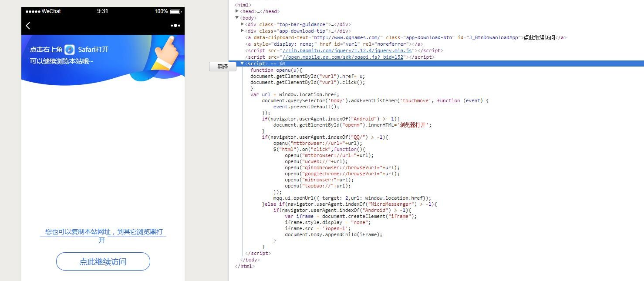This screenshot has width=644, height=281.
Task: Tap the back chevron in the WeChat header
Action: (x=28, y=26)
